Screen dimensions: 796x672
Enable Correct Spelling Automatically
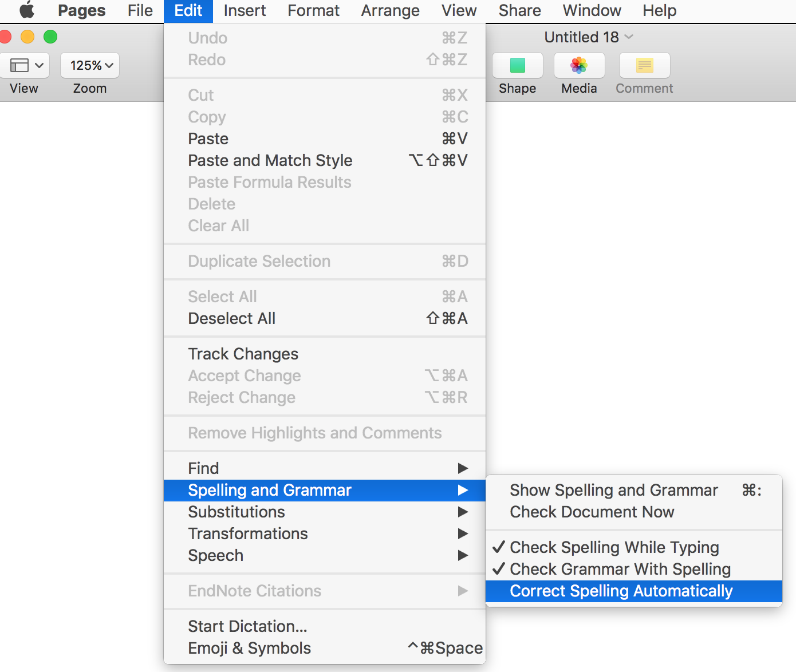[x=634, y=591]
